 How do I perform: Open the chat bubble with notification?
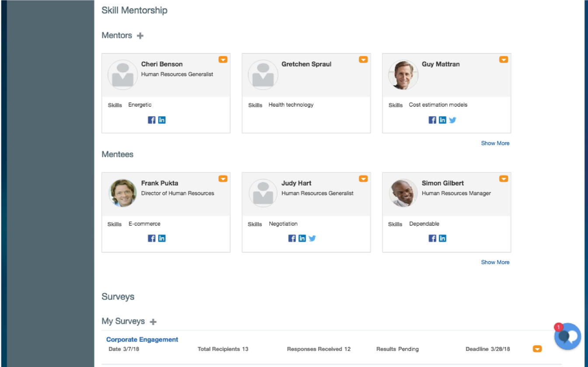(x=567, y=336)
